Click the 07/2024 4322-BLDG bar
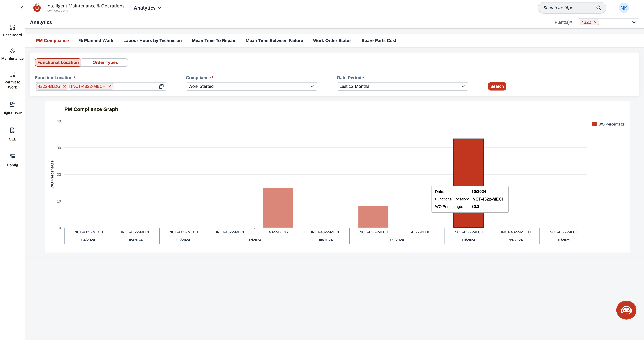 coord(278,208)
